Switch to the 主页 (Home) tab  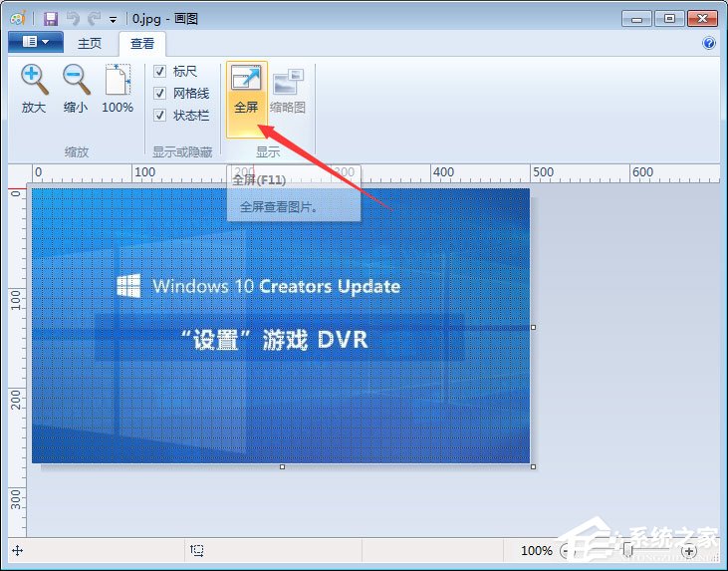90,43
